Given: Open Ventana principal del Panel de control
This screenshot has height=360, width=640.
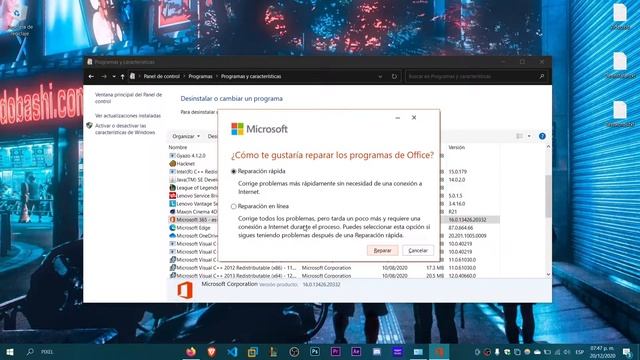Looking at the screenshot, I should point(128,98).
